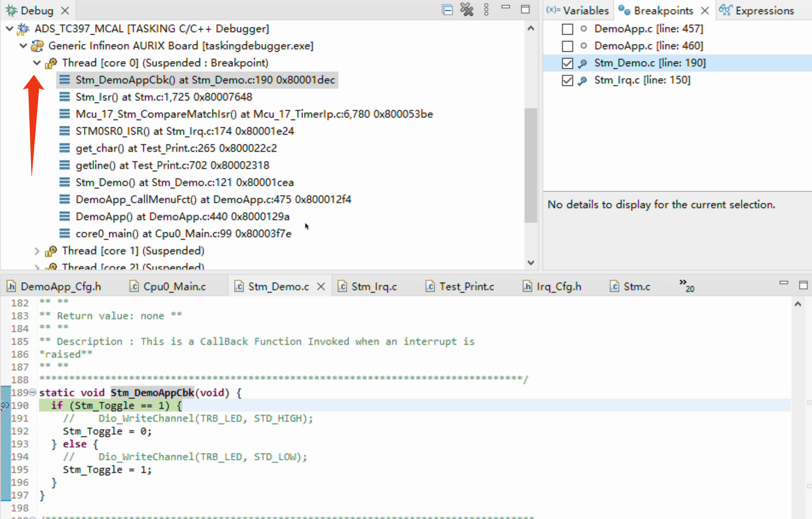
Task: Click line 192 Stm_Toggle = 0 code
Action: pos(107,431)
